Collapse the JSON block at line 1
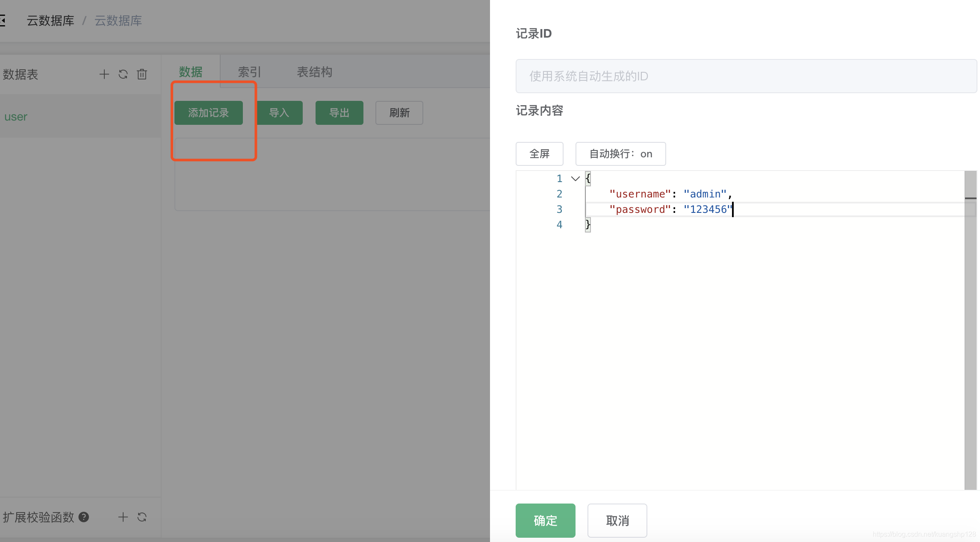Viewport: 980px width, 542px height. pos(576,179)
